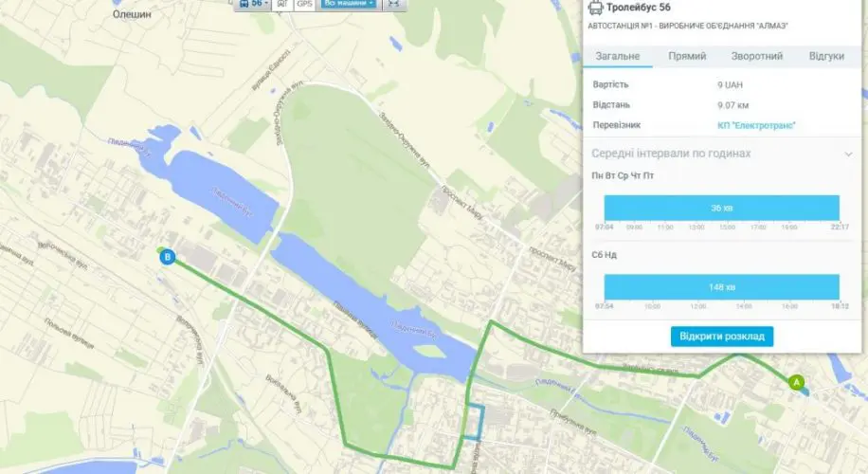Toggle GPS tracking in the toolbar

(304, 4)
